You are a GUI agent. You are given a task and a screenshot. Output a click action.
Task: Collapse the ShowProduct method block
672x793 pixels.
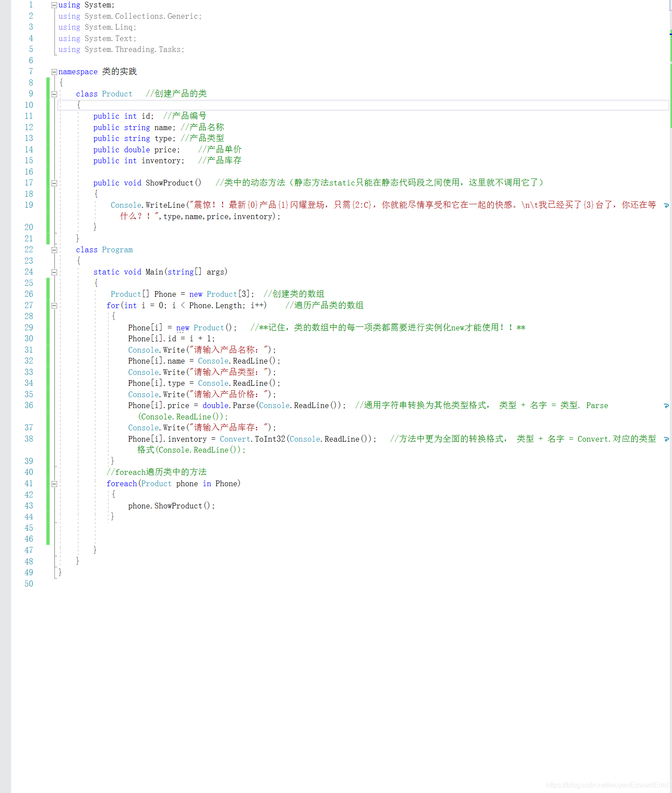coord(54,183)
